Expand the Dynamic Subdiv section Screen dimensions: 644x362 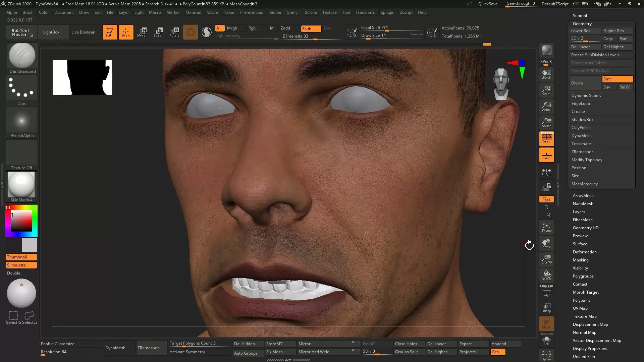click(586, 96)
